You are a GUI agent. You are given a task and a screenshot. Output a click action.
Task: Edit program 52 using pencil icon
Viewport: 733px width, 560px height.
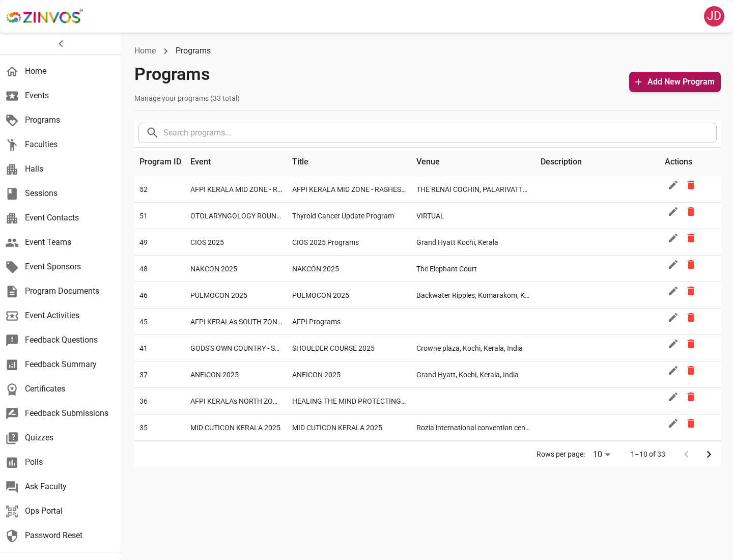point(673,185)
